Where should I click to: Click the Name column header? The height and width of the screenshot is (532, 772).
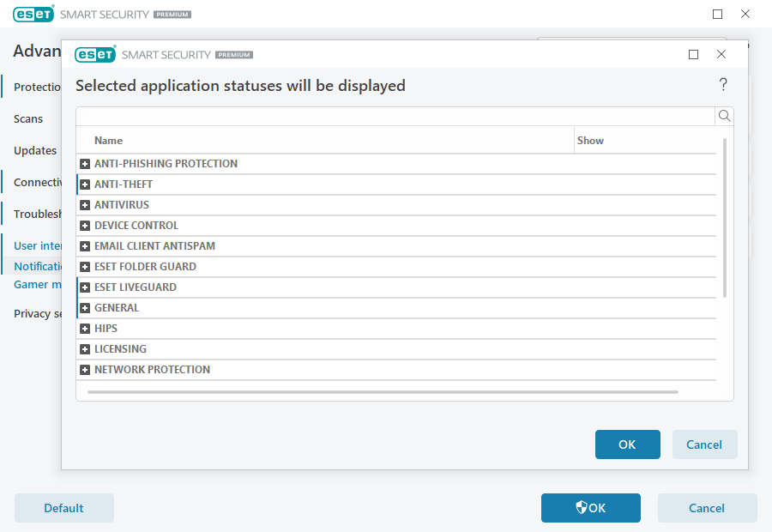click(108, 141)
